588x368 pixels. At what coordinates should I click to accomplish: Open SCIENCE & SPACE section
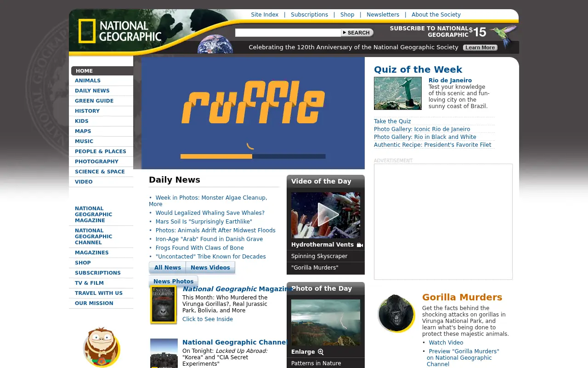100,172
